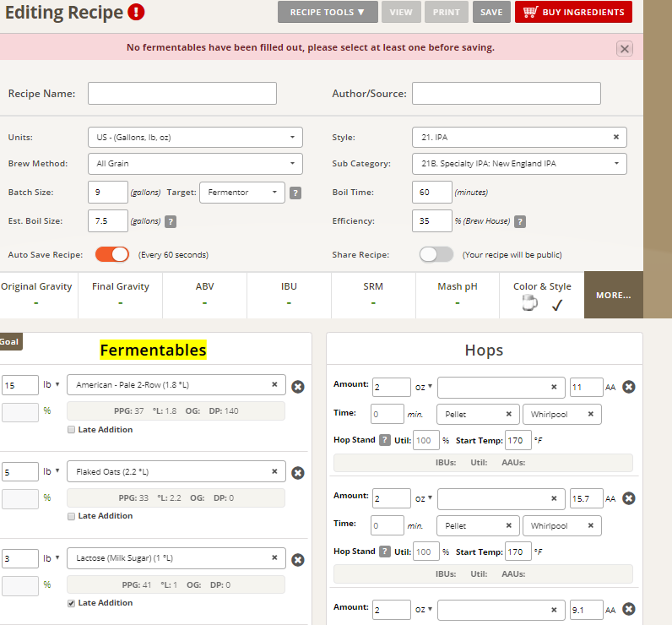
Task: Click the Boil Time field
Action: click(432, 193)
